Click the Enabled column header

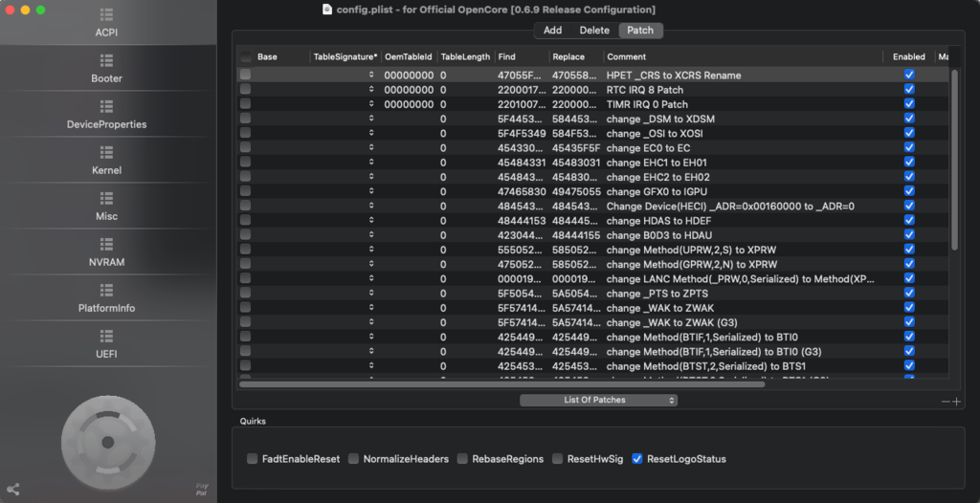[909, 56]
